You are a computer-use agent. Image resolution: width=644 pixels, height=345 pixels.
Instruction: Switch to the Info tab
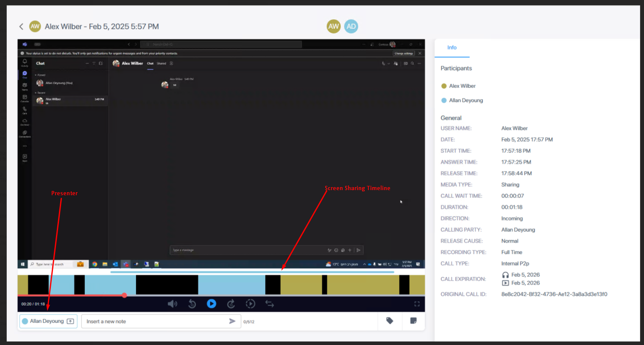[x=452, y=48]
